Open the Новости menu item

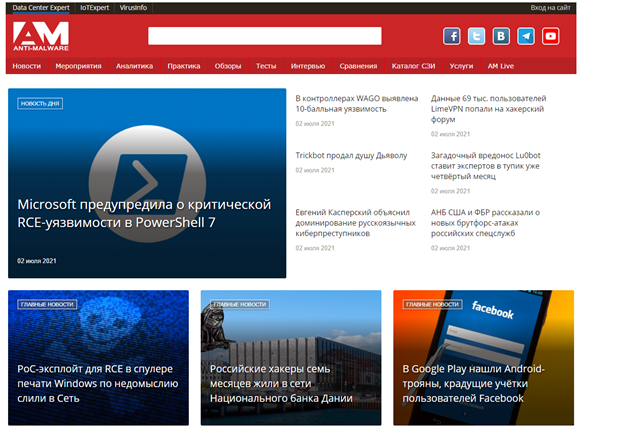(x=27, y=66)
